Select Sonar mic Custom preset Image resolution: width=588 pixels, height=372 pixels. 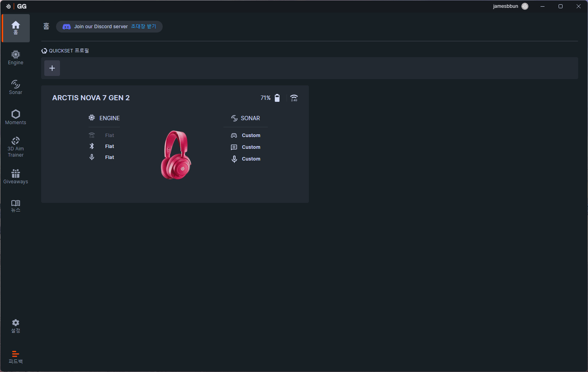[x=251, y=159]
